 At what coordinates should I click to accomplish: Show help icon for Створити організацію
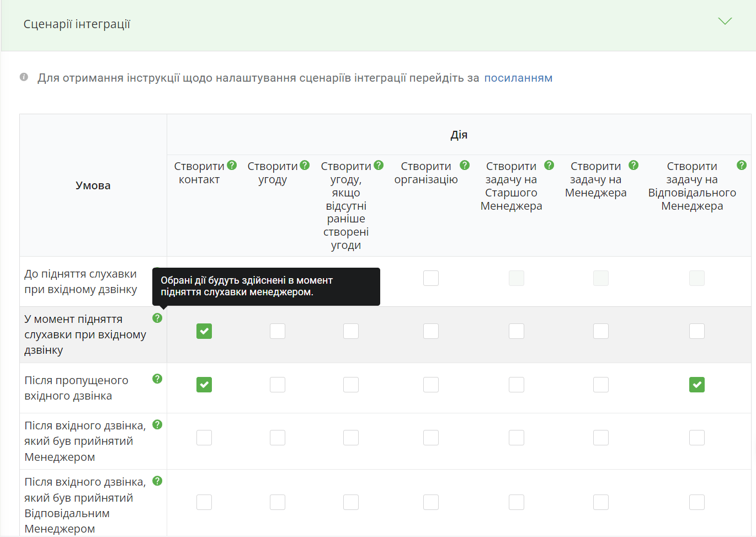point(465,165)
